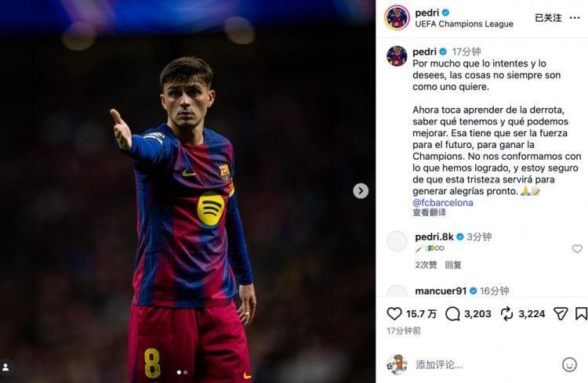View tagged people icon on photo
Viewport: 588px width, 383px height.
5,367
